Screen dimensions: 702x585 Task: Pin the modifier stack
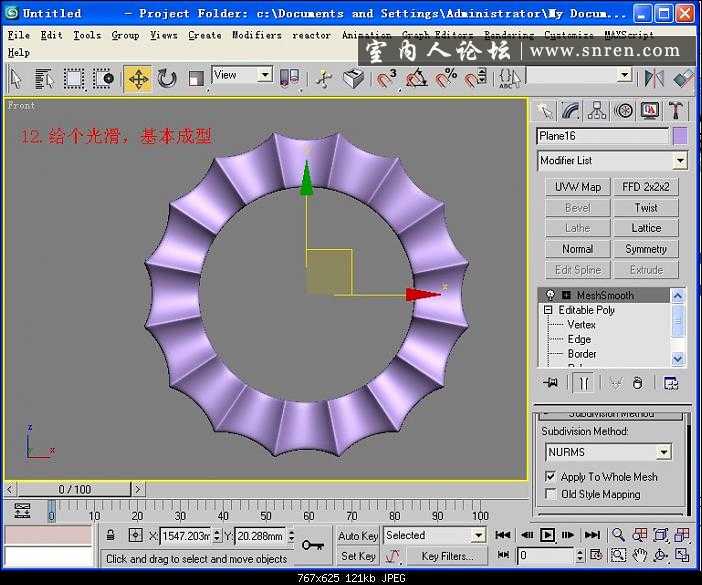pos(549,382)
